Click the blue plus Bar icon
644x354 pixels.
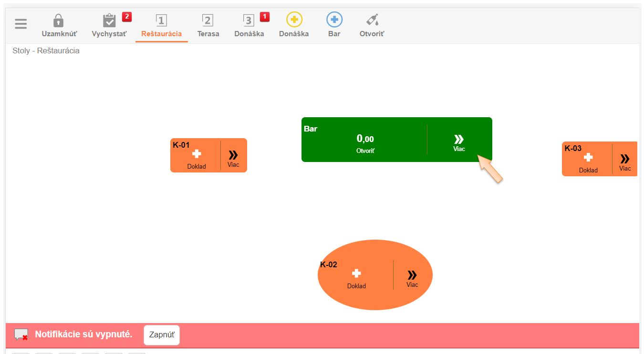(334, 20)
